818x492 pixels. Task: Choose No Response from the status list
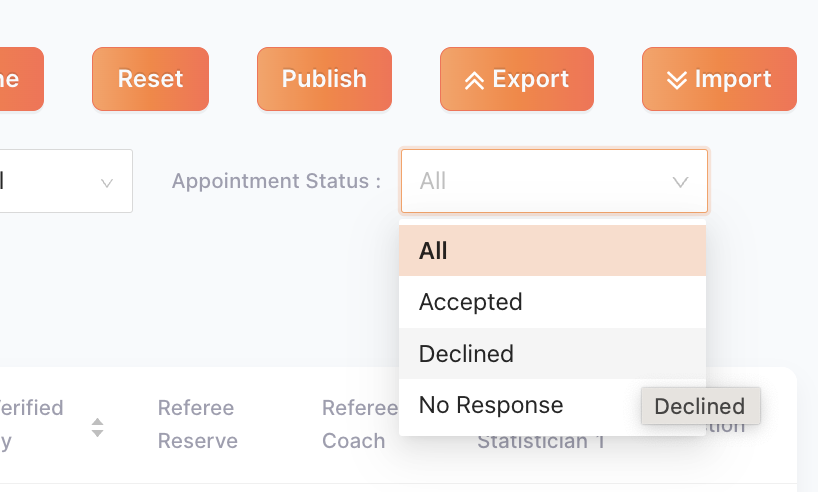pos(552,405)
